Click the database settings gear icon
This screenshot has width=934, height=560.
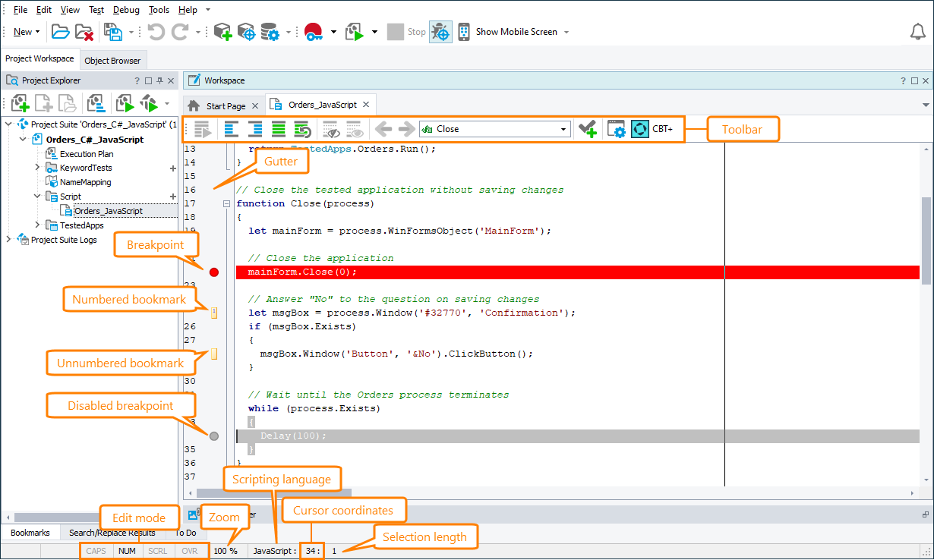270,32
